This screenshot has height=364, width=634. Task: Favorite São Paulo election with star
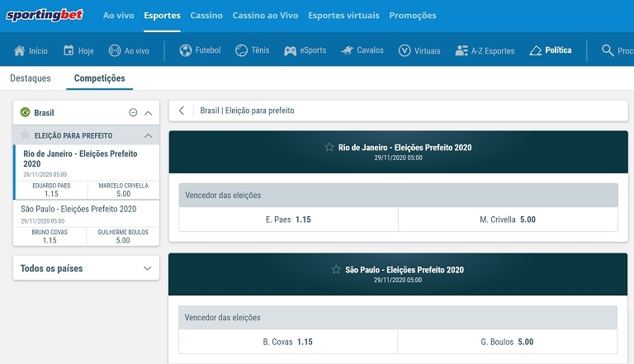tap(336, 269)
